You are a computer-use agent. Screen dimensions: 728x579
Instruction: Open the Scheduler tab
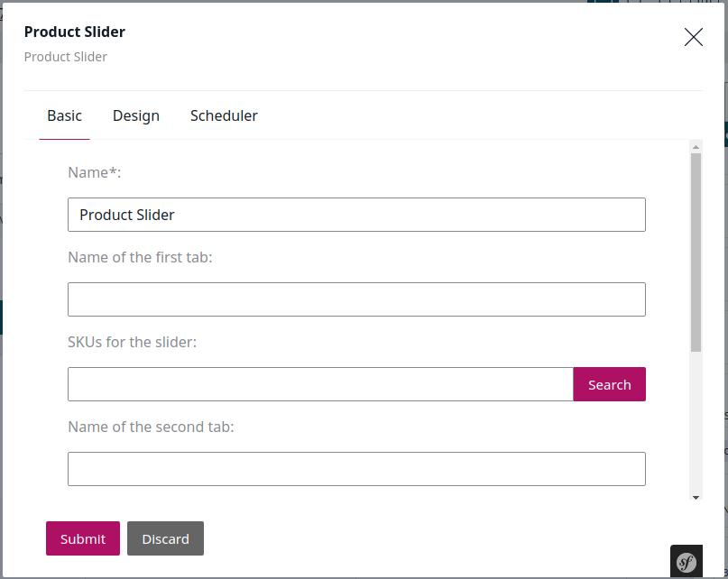[224, 115]
